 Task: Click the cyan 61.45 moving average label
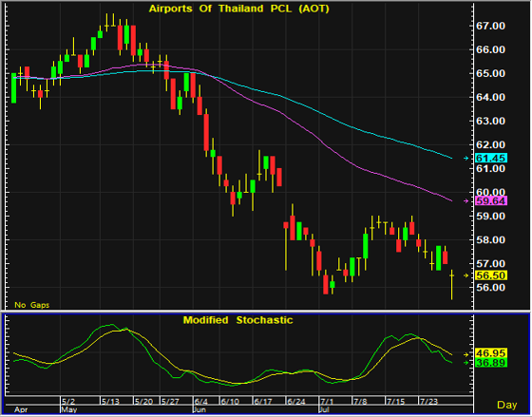tap(491, 158)
